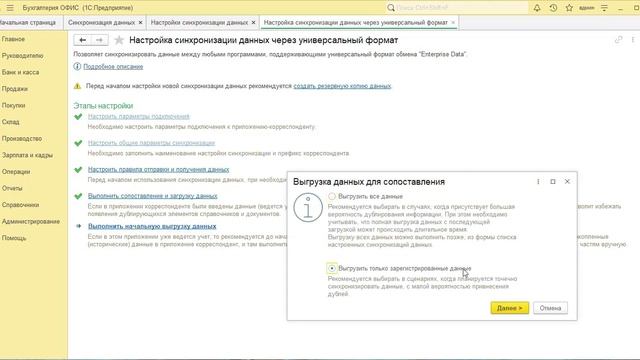Click the info icon near Подробное описание

pos(77,67)
